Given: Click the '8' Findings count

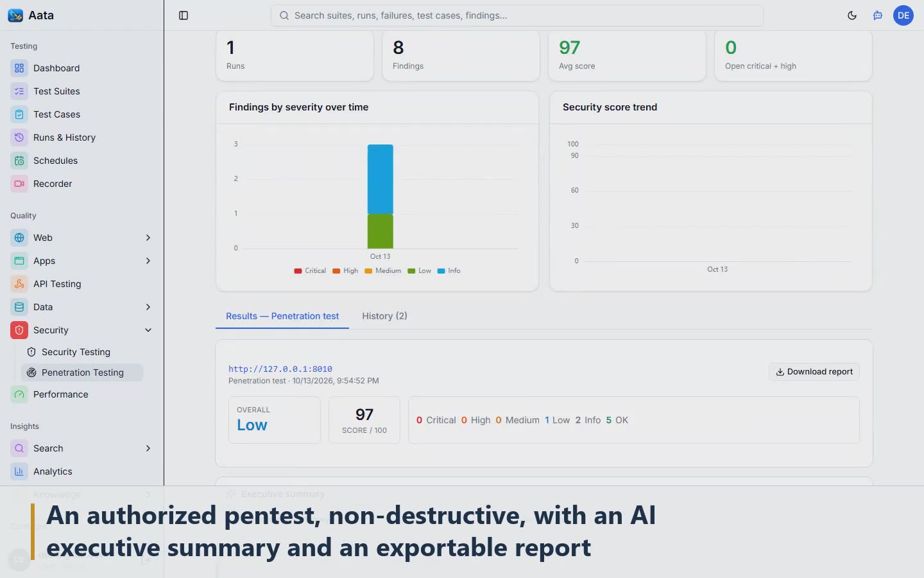Looking at the screenshot, I should point(398,48).
